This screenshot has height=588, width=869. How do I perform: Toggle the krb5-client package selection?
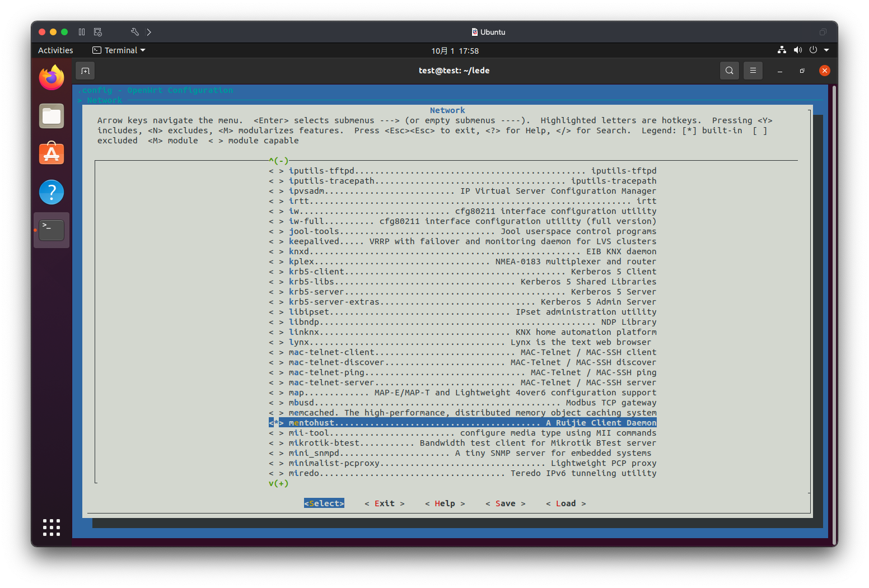tap(276, 272)
